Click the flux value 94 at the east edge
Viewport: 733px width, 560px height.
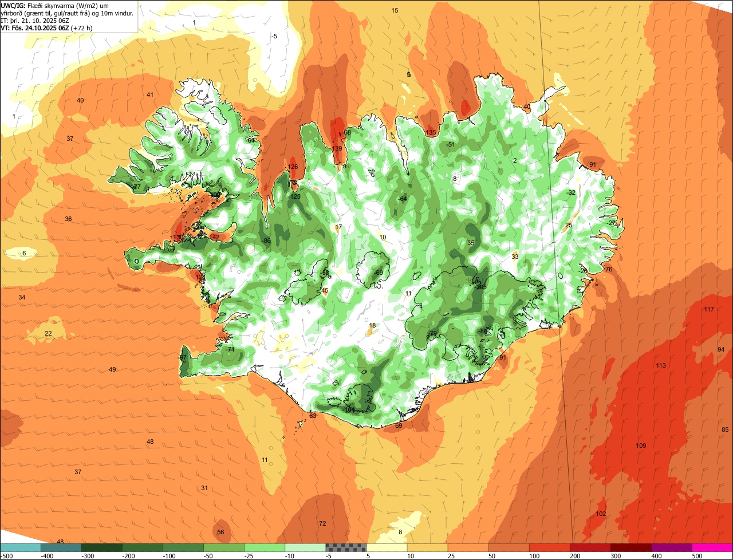coord(721,349)
